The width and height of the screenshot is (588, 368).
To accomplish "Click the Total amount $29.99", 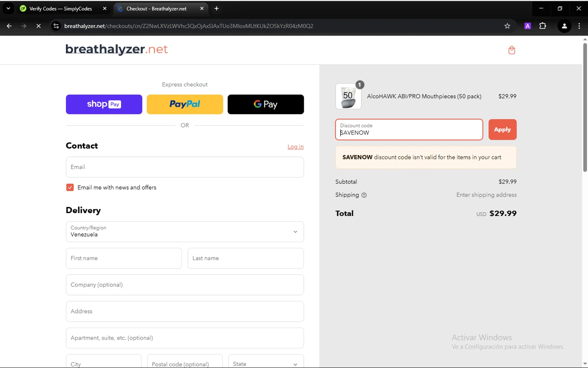I will pos(503,213).
